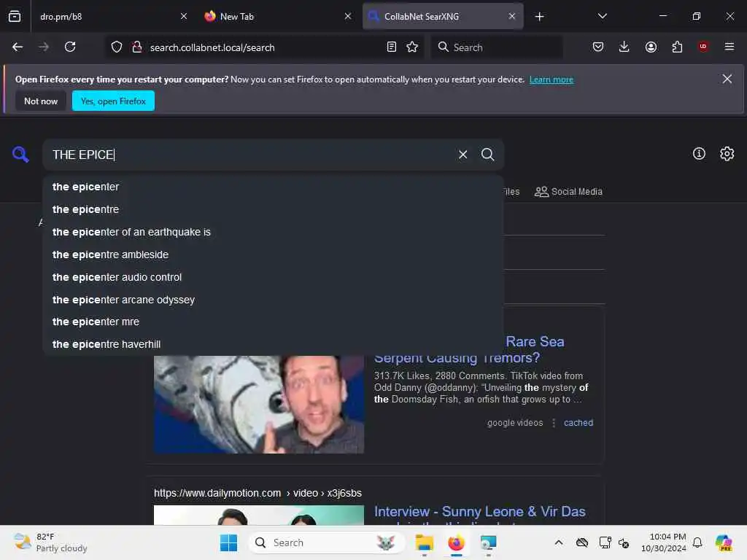List all tabs dropdown arrow
This screenshot has height=560, width=747.
(x=602, y=16)
